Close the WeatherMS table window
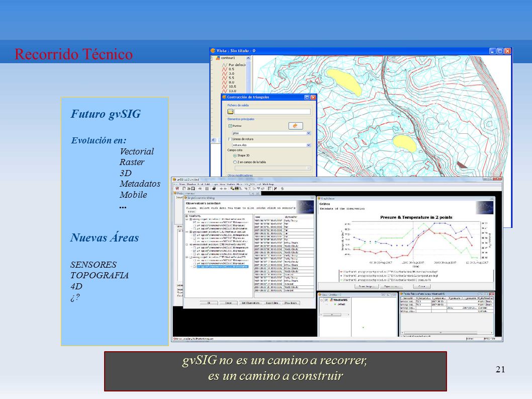Image resolution: width=532 pixels, height=399 pixels. [492, 294]
